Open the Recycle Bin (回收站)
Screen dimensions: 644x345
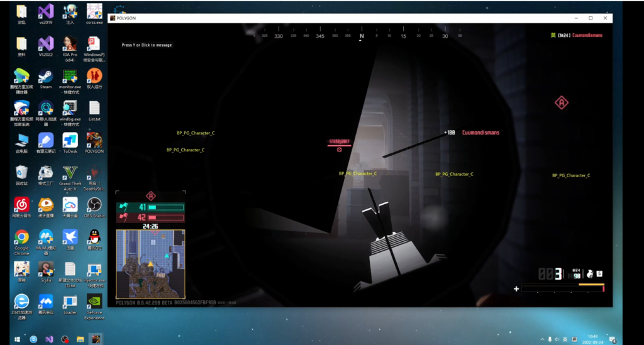[21, 175]
